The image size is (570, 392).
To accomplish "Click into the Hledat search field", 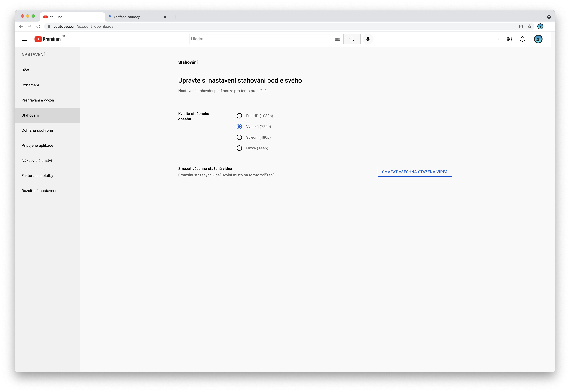I will [261, 39].
